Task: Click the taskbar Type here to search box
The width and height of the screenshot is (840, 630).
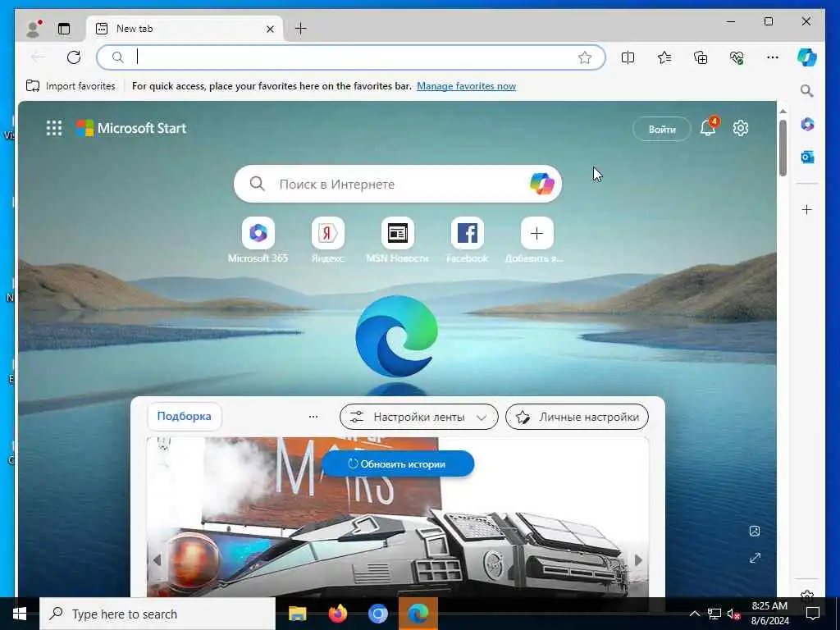Action: [x=157, y=614]
